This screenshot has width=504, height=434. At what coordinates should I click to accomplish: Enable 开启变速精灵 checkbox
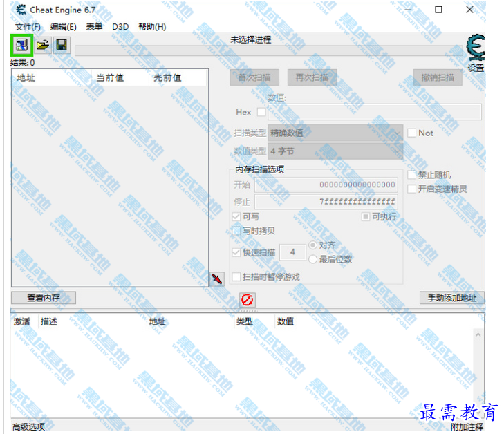412,189
